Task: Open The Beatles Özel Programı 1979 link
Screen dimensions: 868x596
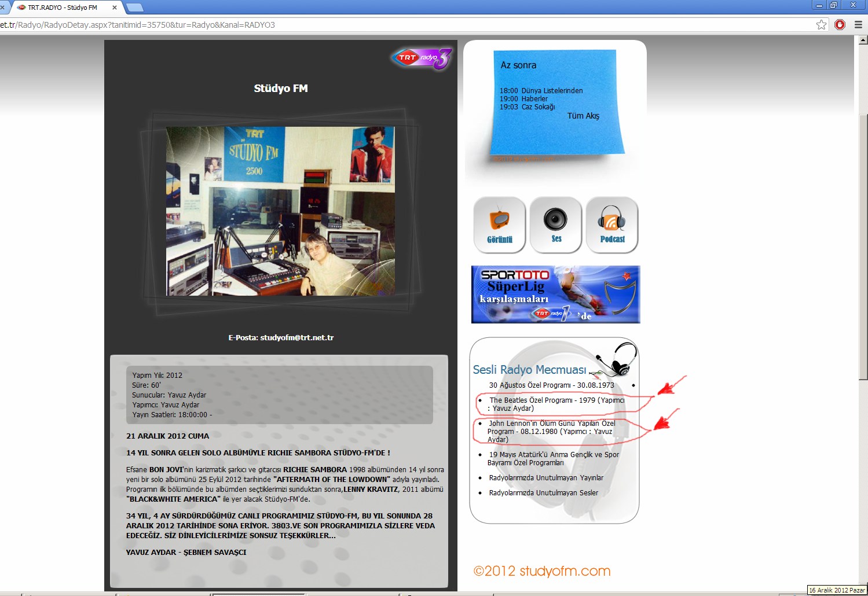Action: 556,404
